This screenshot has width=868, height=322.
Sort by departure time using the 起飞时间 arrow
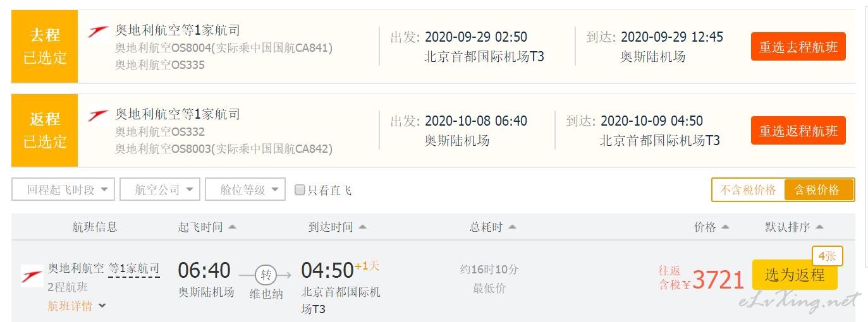[x=232, y=227]
